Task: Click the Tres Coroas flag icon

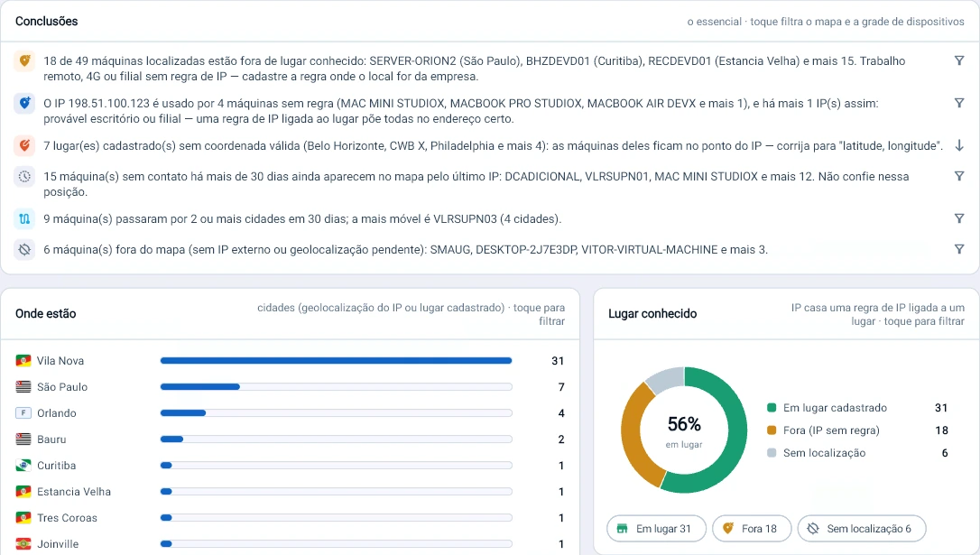Action: 23,518
